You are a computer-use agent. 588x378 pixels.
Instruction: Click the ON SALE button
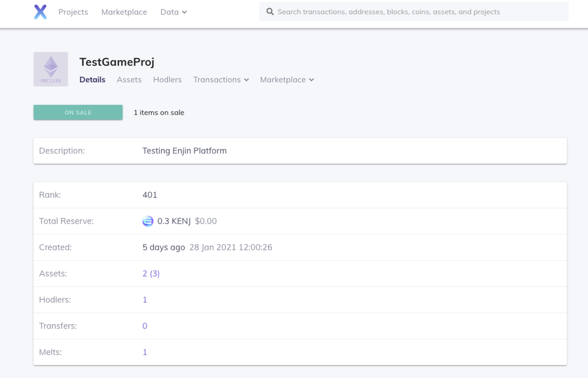coord(78,112)
